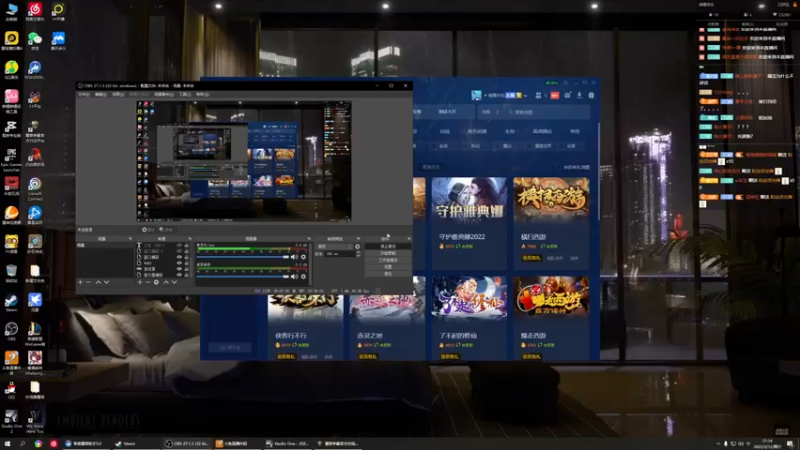This screenshot has width=800, height=450.
Task: Add a new source in OBS Sources panel
Action: 140,282
